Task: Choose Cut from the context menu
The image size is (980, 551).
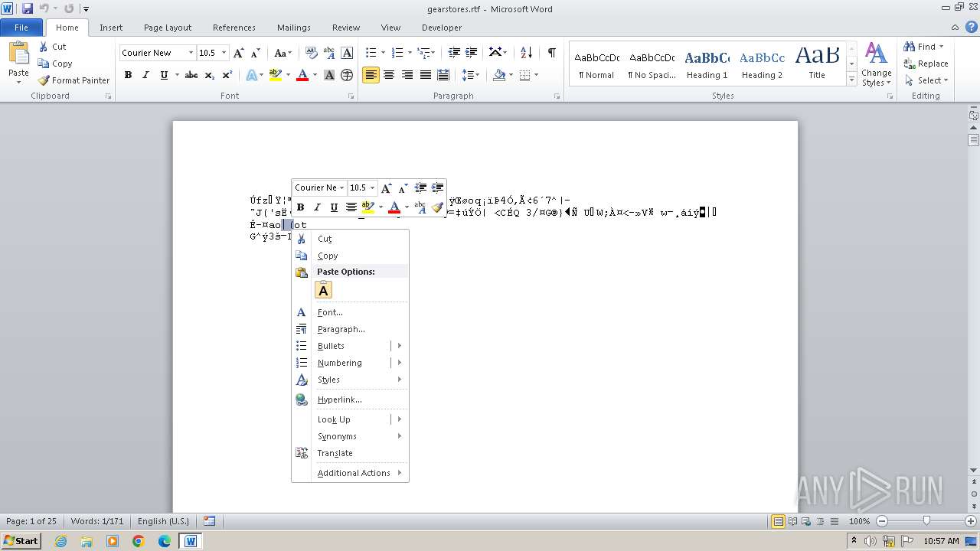Action: coord(350,239)
